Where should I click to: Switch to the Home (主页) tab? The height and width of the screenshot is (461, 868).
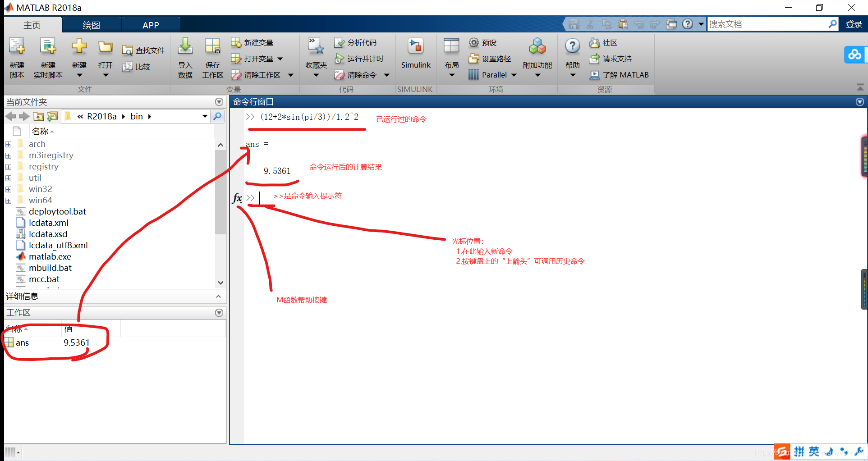click(x=32, y=25)
